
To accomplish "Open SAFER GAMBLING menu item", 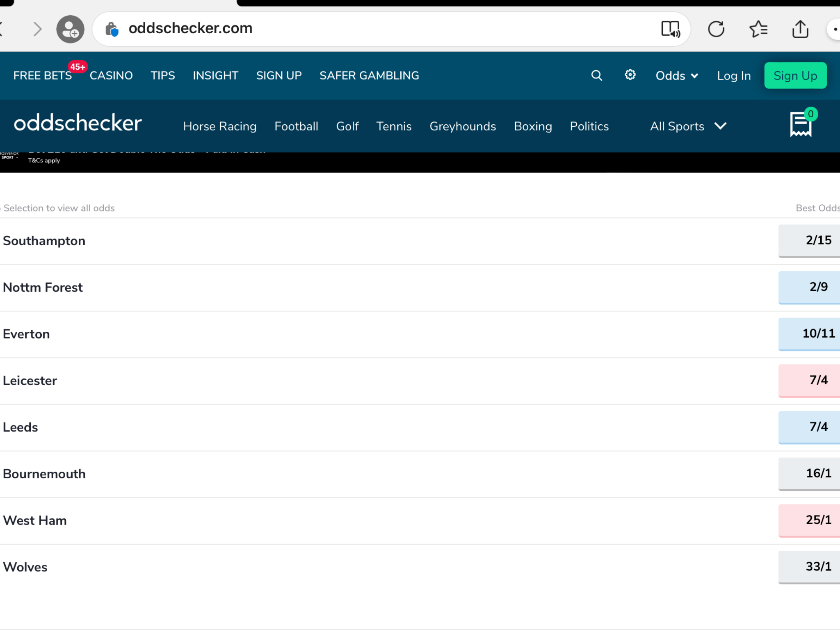I will coord(369,76).
